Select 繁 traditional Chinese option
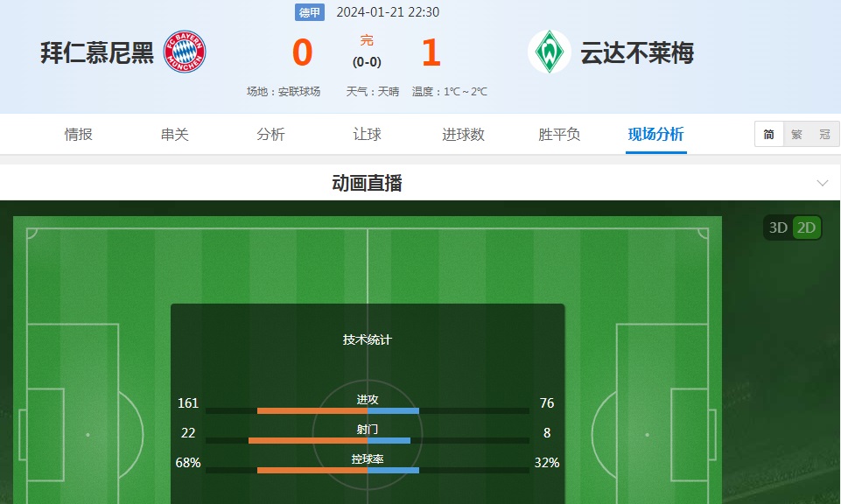 tap(796, 135)
